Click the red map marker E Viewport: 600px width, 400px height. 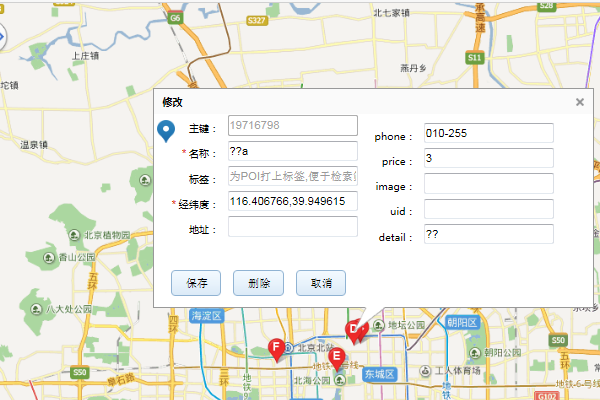(x=337, y=358)
